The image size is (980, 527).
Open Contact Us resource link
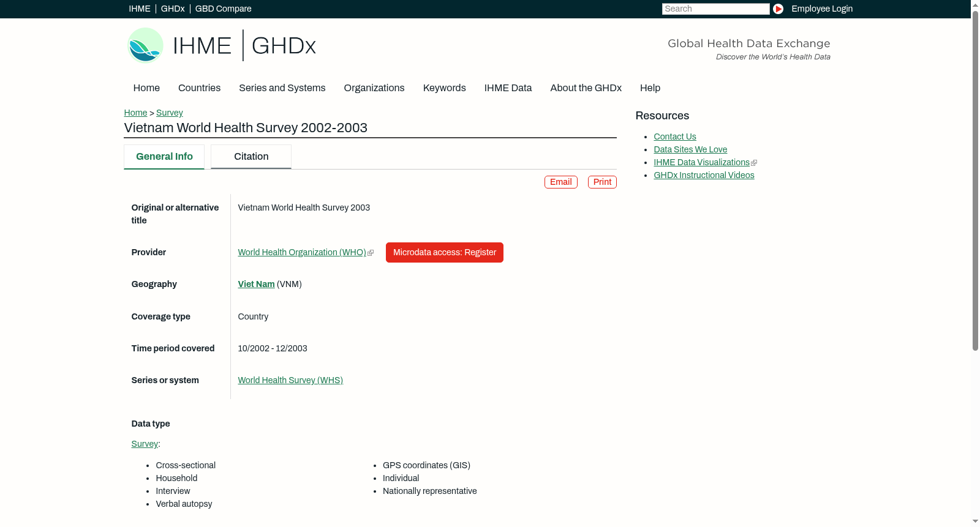[675, 136]
